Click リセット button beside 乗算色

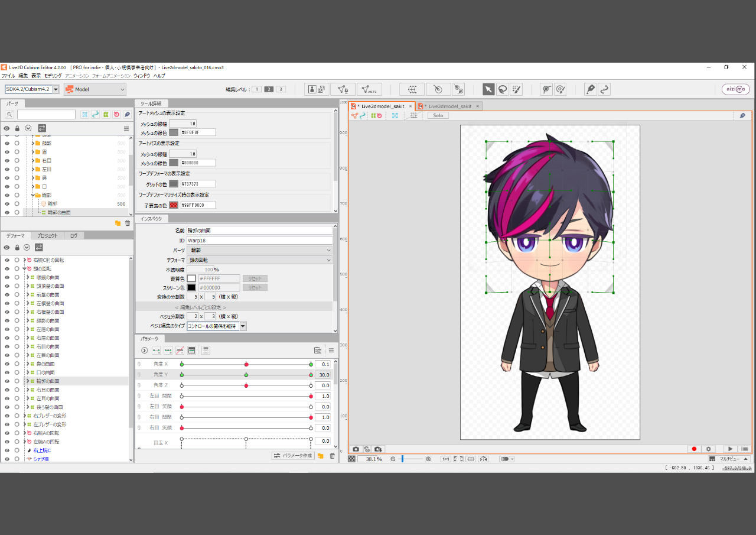(255, 278)
